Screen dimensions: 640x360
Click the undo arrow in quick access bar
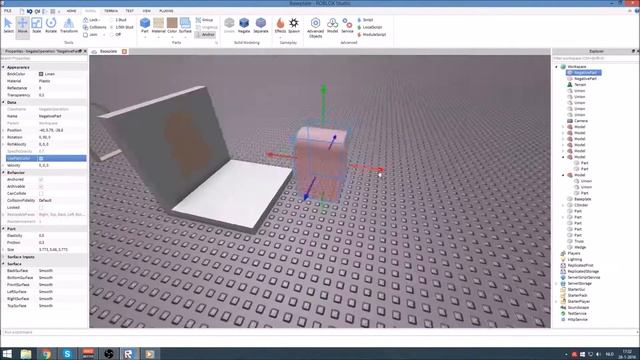[x=29, y=11]
